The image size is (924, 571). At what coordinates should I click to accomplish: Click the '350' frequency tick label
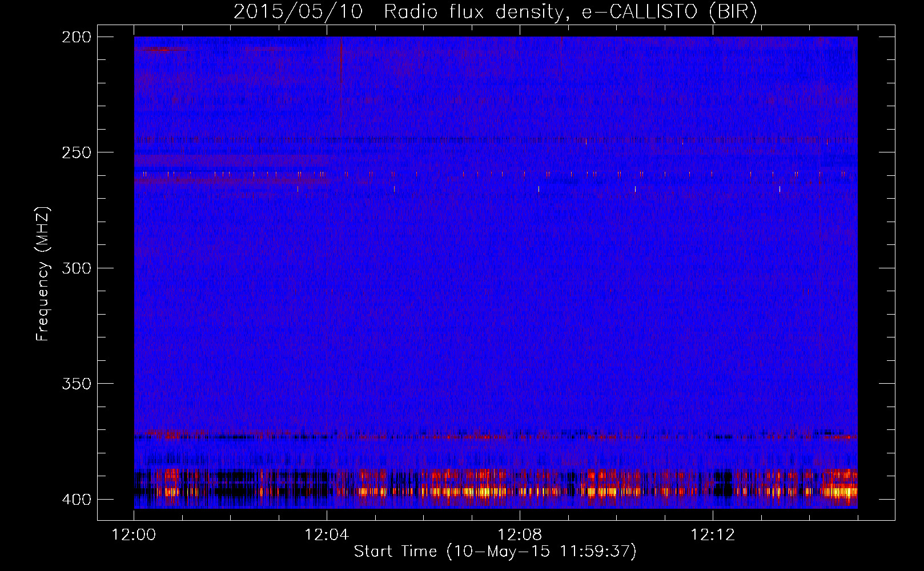[77, 384]
